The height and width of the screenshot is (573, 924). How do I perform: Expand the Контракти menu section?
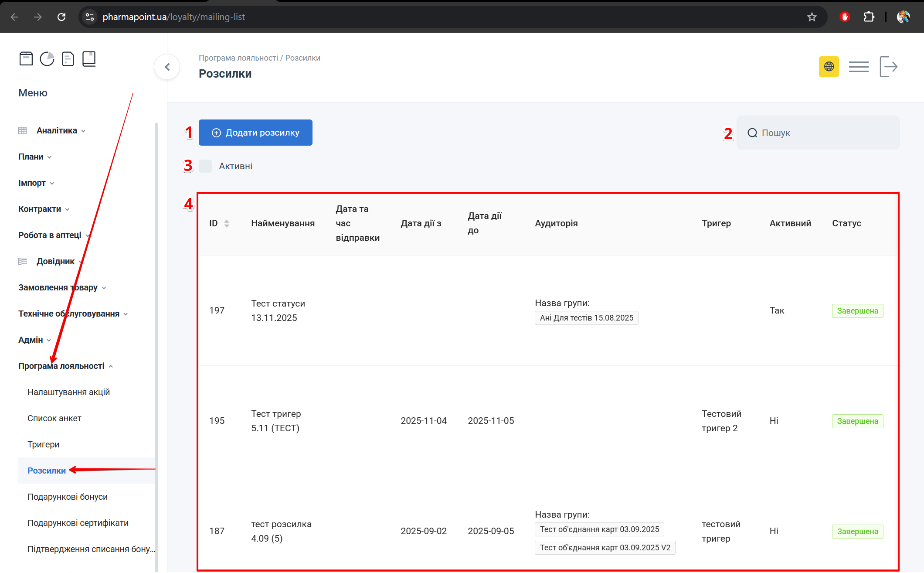[x=40, y=209]
